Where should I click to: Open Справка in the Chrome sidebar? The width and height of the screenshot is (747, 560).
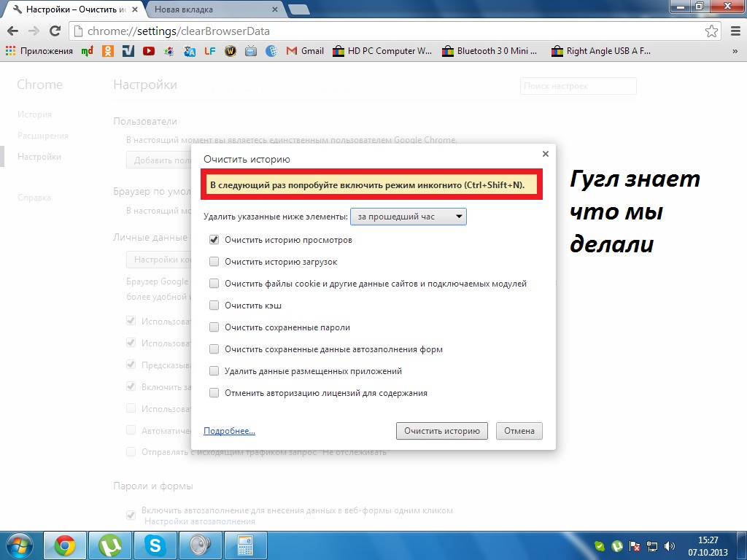[x=34, y=198]
